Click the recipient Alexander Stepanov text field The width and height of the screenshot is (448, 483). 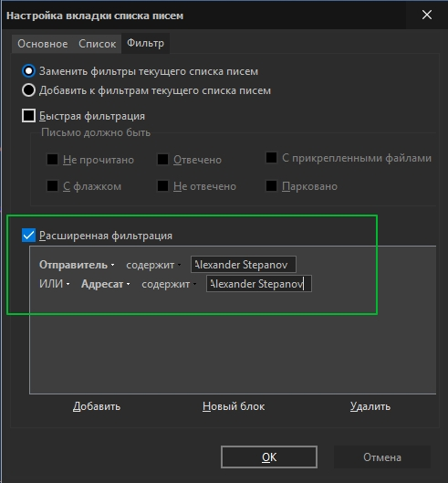pos(258,283)
